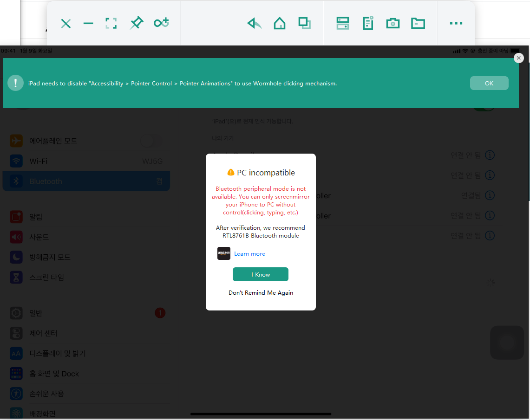The width and height of the screenshot is (530, 420).
Task: Open the Learn more link
Action: coord(249,253)
